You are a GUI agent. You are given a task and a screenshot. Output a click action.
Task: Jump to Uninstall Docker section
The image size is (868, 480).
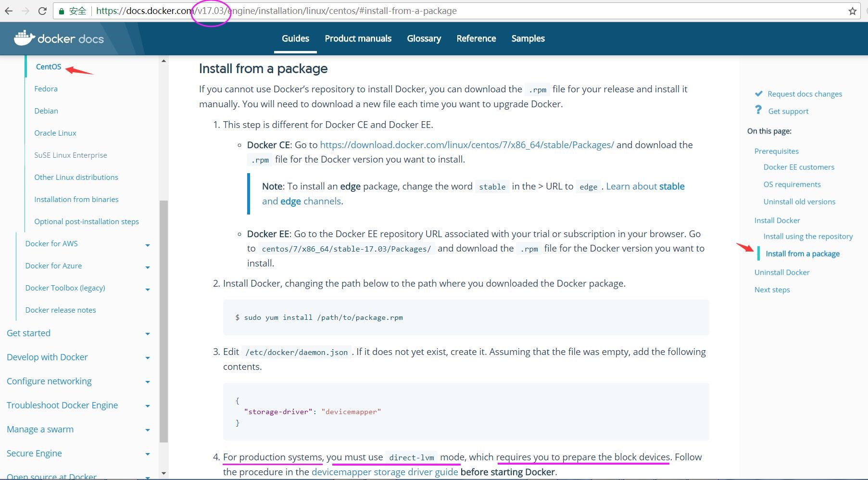pos(782,273)
